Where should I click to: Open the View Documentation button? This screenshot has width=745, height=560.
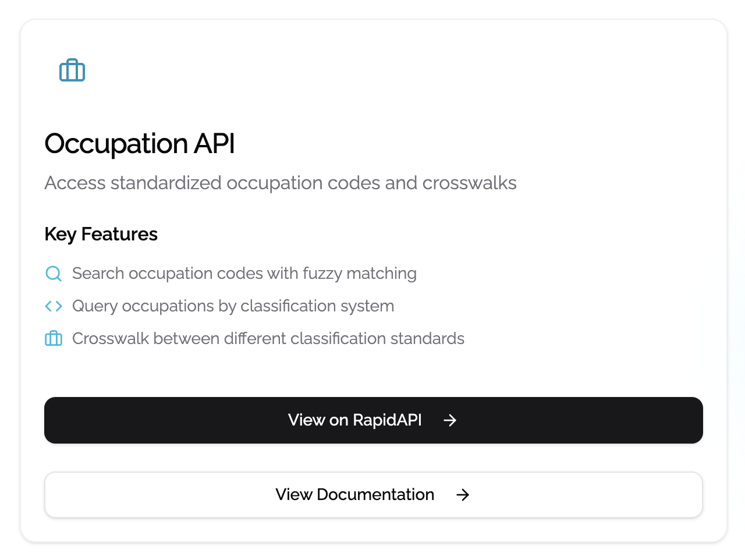point(355,495)
